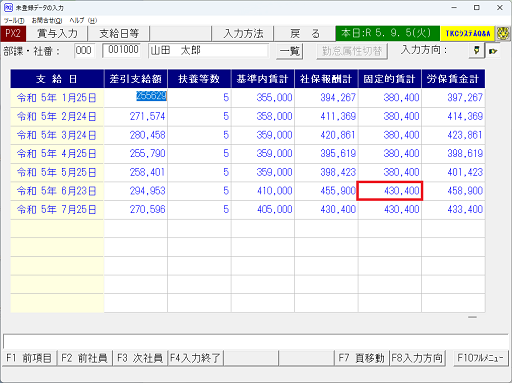This screenshot has width=512, height=383.
Task: Click the 社保報酬計 value 394,267
Action: [338, 98]
